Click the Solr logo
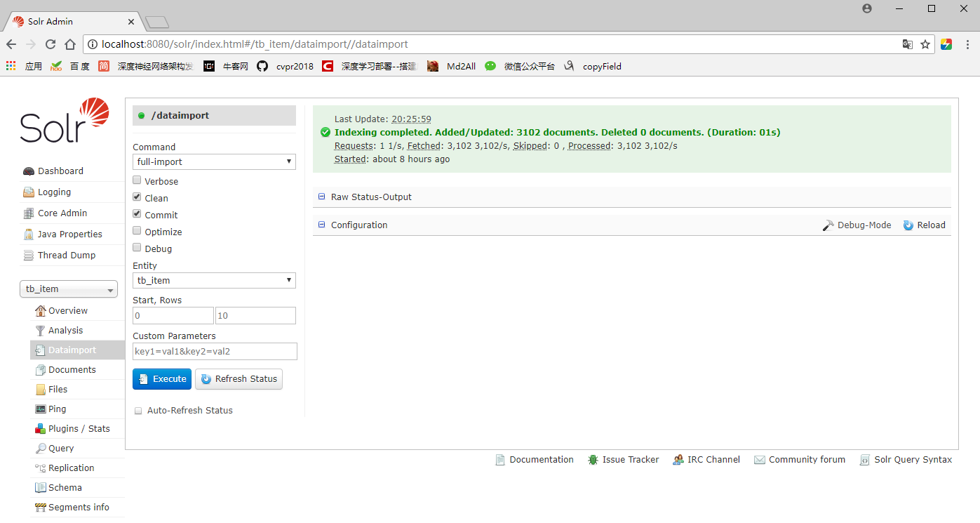Image resolution: width=980 pixels, height=523 pixels. 65,121
